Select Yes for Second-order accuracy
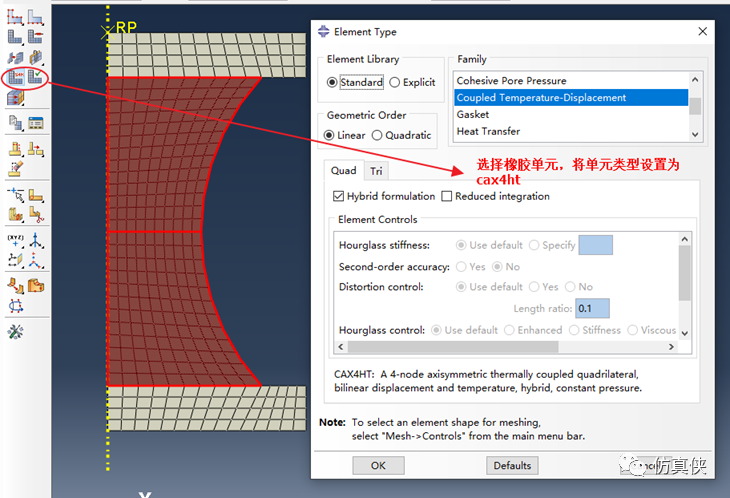This screenshot has height=498, width=730. [x=461, y=267]
